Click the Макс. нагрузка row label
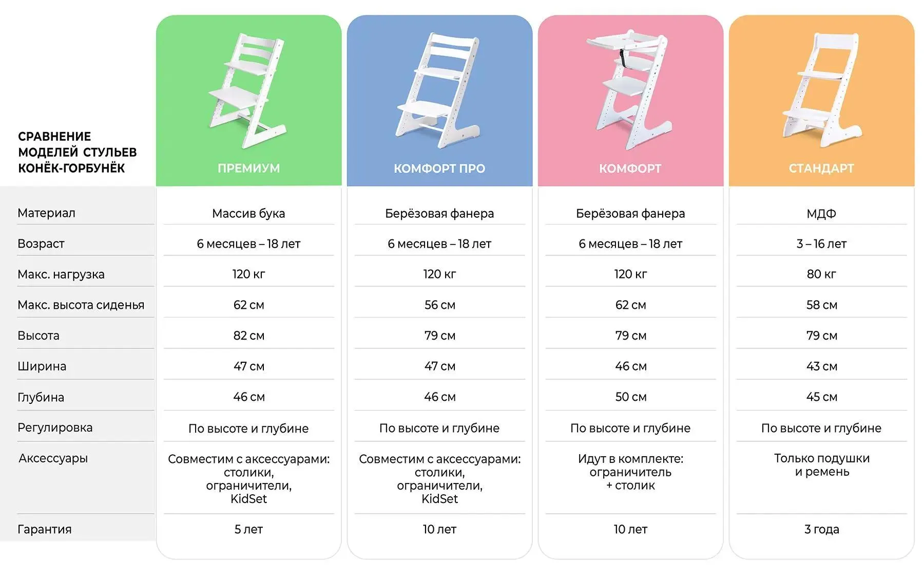Image resolution: width=924 pixels, height=578 pixels. (61, 274)
